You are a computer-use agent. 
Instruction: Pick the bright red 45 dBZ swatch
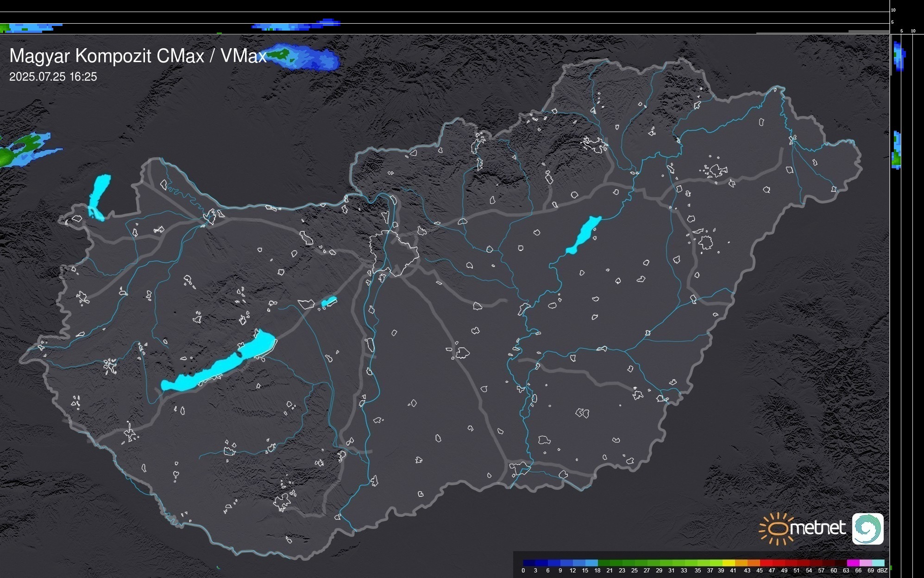[x=766, y=563]
